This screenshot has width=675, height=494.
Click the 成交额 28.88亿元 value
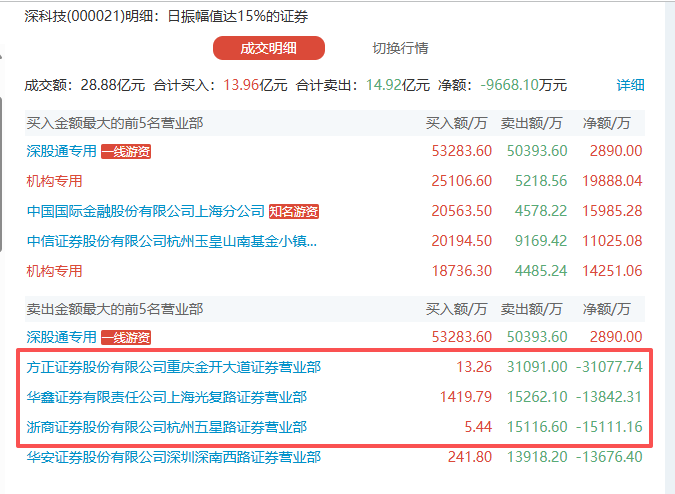[113, 85]
